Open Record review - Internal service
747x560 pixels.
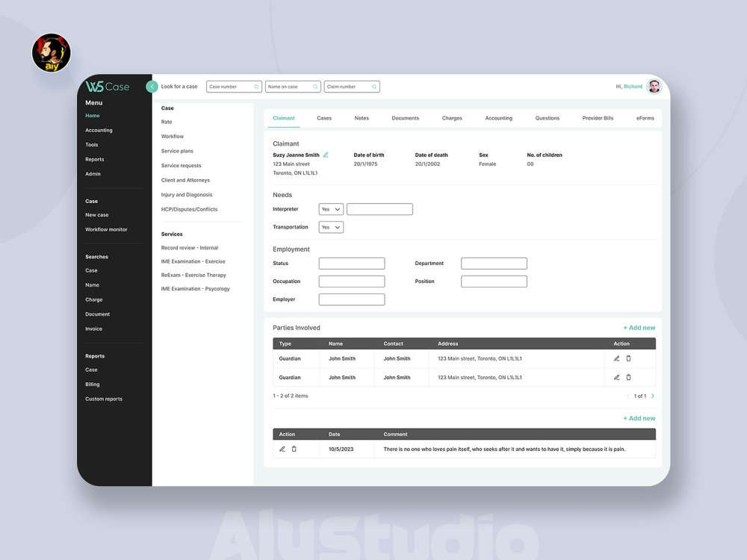coord(190,248)
